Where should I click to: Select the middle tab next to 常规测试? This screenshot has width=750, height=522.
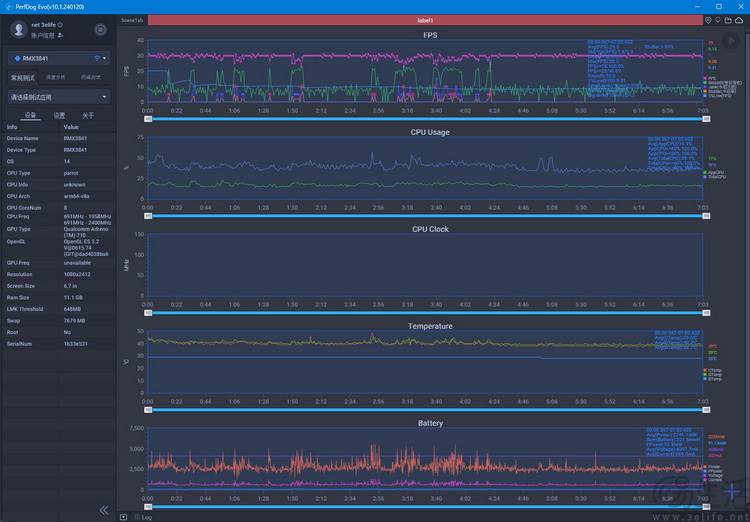tap(55, 77)
